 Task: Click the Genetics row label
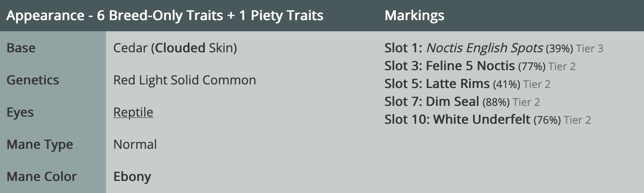(33, 80)
